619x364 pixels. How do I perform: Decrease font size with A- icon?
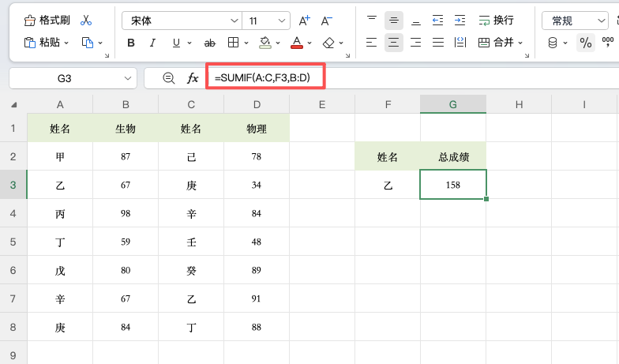[326, 21]
